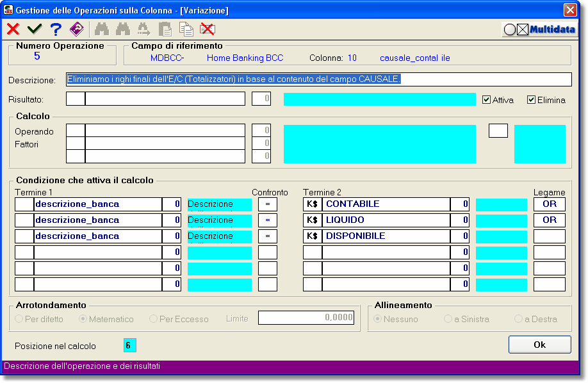Screen dimensions: 588x383
Task: Click the first binoculars search icon
Action: tap(102, 29)
